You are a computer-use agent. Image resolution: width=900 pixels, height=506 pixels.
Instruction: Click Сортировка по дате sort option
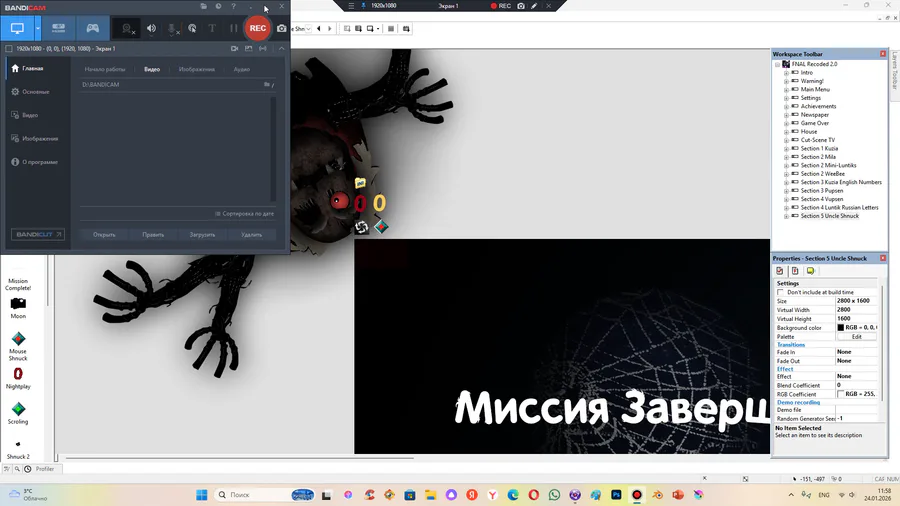pos(245,213)
